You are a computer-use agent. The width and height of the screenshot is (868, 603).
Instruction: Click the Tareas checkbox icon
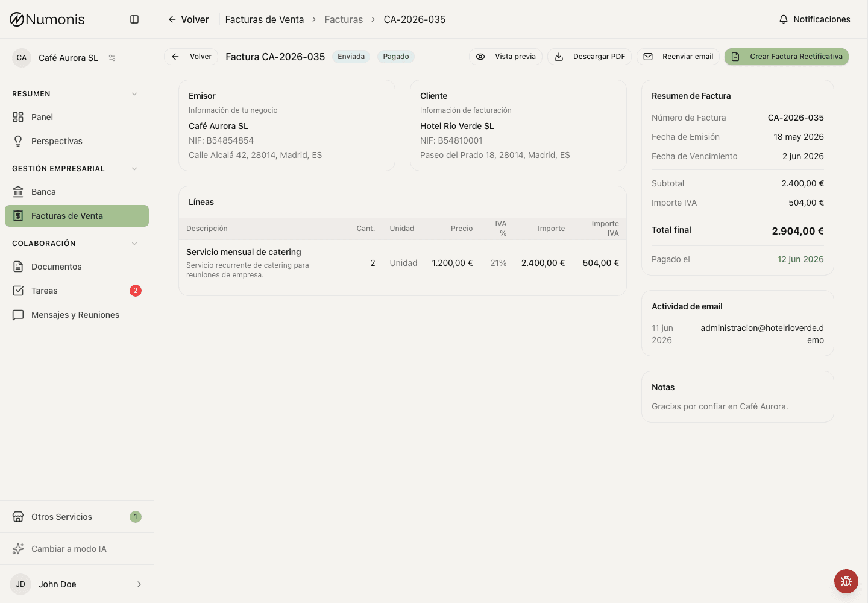[18, 291]
